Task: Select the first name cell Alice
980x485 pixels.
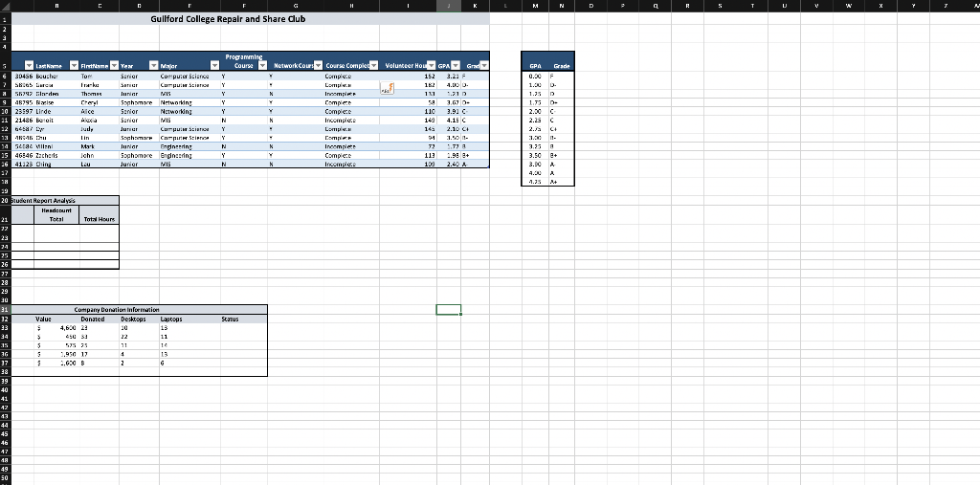Action: (x=100, y=111)
